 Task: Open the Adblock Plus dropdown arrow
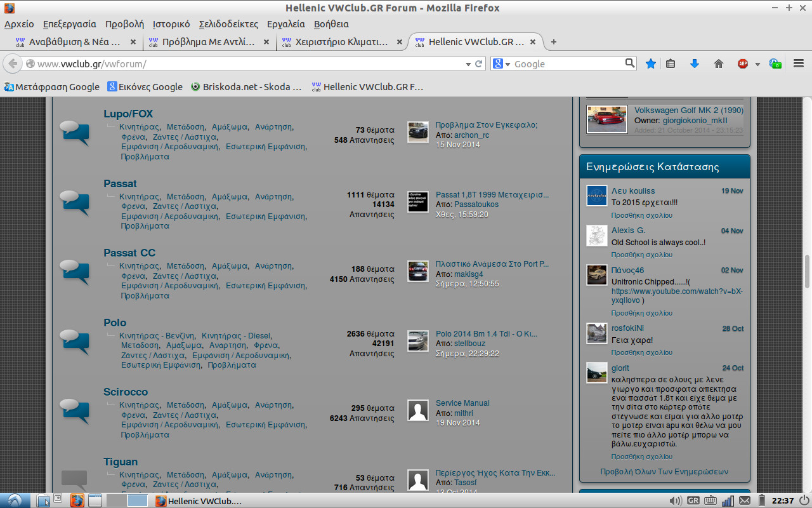[757, 64]
